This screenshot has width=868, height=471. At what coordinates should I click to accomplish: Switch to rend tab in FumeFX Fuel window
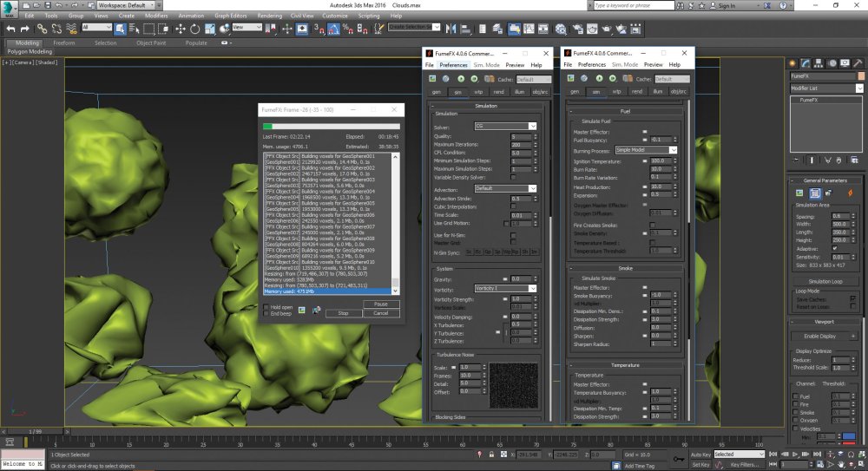click(x=637, y=91)
